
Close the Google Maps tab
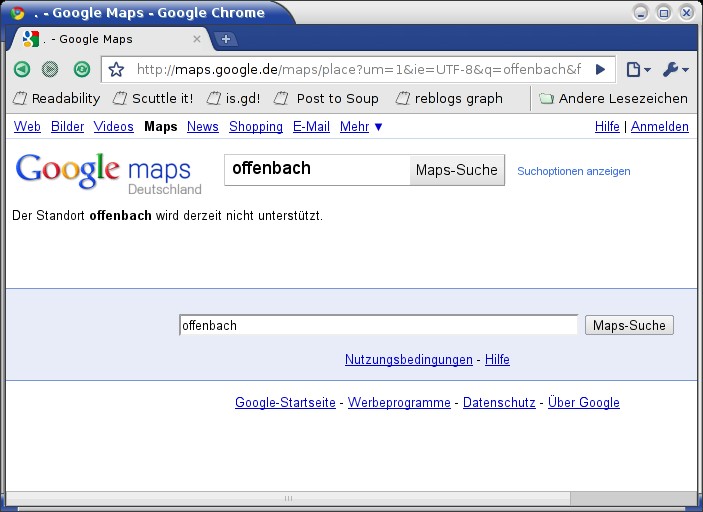coord(197,39)
